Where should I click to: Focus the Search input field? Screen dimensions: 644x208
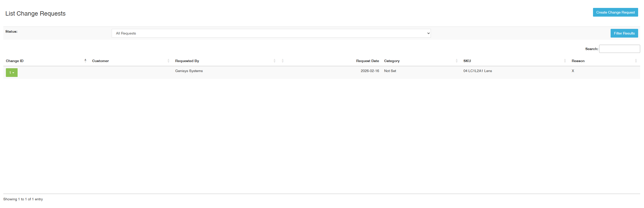coord(619,49)
